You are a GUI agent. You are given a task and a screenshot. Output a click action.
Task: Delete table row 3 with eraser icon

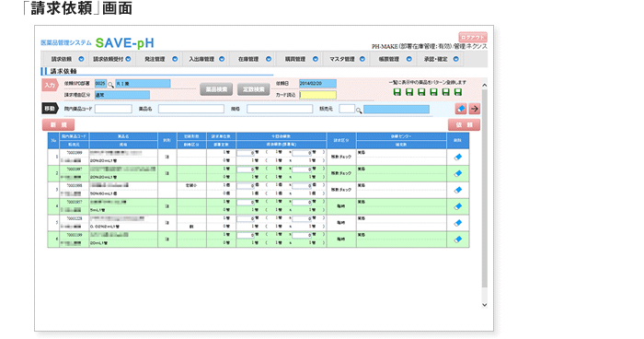coord(458,190)
